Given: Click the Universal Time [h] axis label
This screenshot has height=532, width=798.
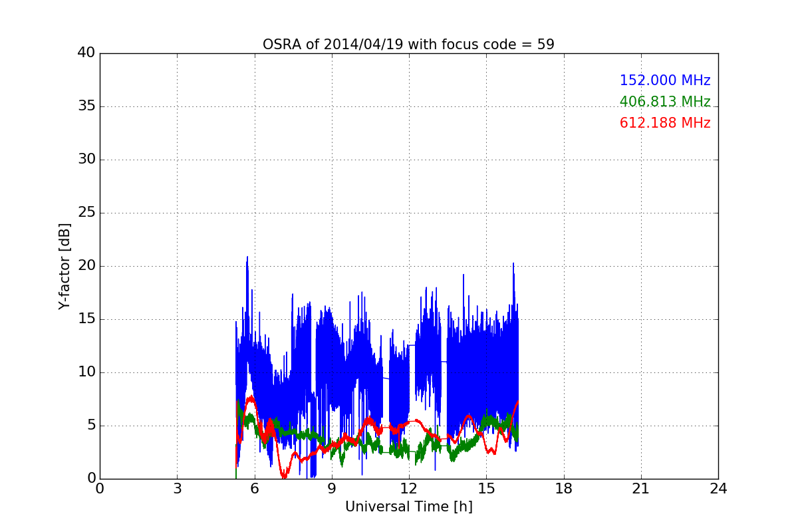Looking at the screenshot, I should [409, 507].
